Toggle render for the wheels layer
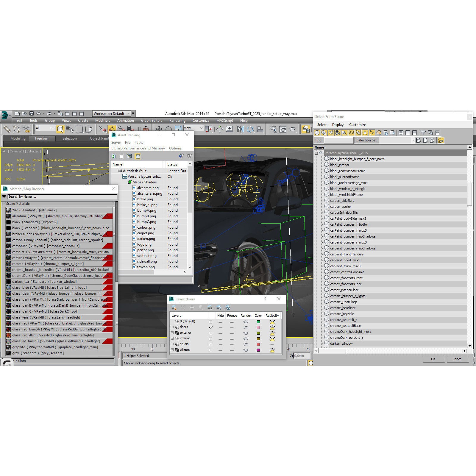This screenshot has height=476, width=476. tap(246, 350)
